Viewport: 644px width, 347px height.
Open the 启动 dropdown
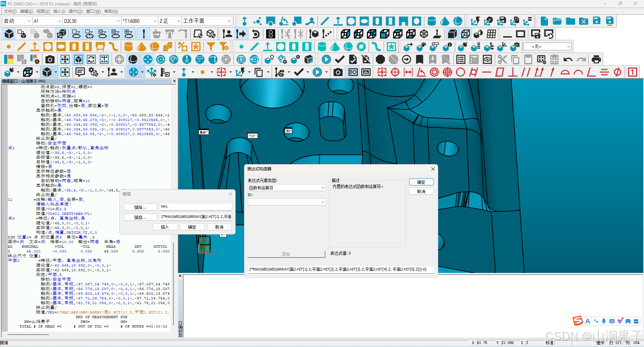(x=29, y=21)
